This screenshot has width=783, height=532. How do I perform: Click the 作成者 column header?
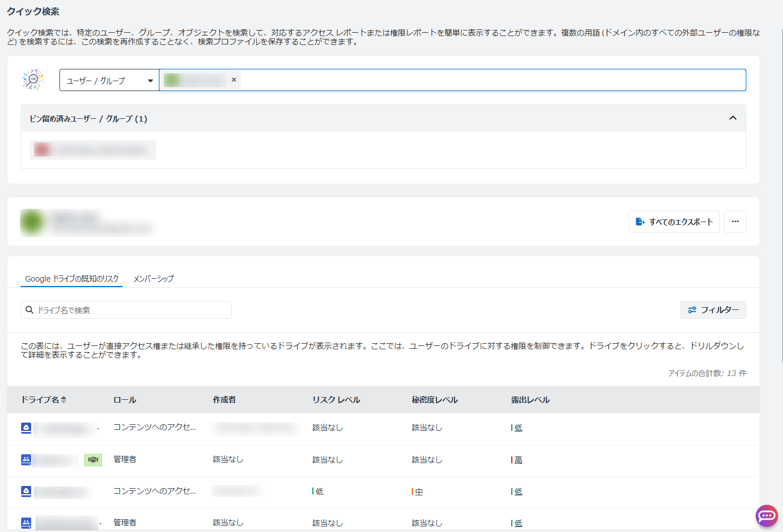224,400
